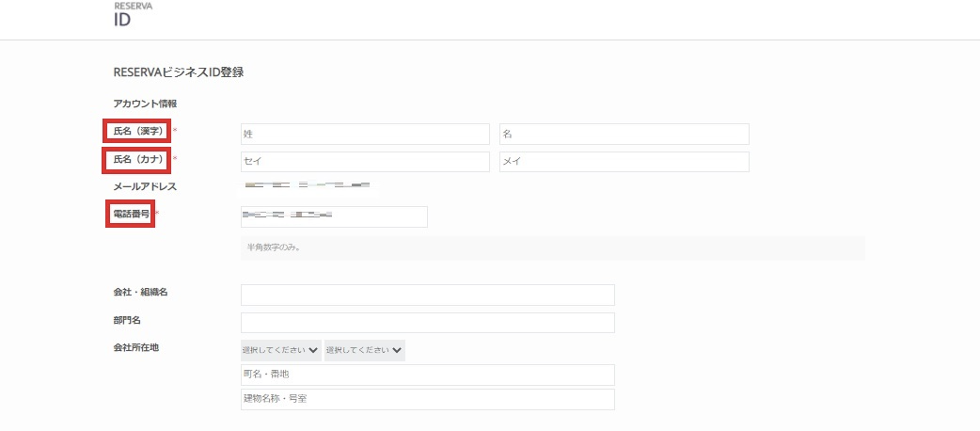Click the セイ katakana surname field

(365, 162)
